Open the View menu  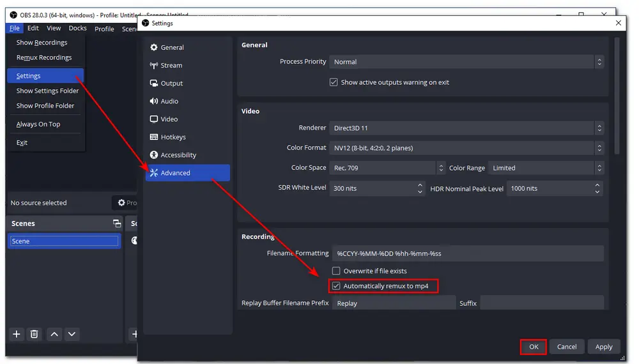pyautogui.click(x=54, y=28)
